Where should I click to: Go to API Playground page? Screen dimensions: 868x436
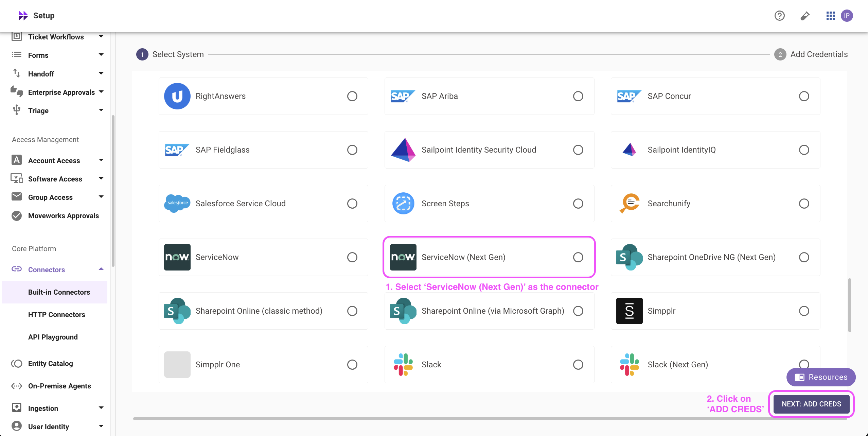[53, 337]
